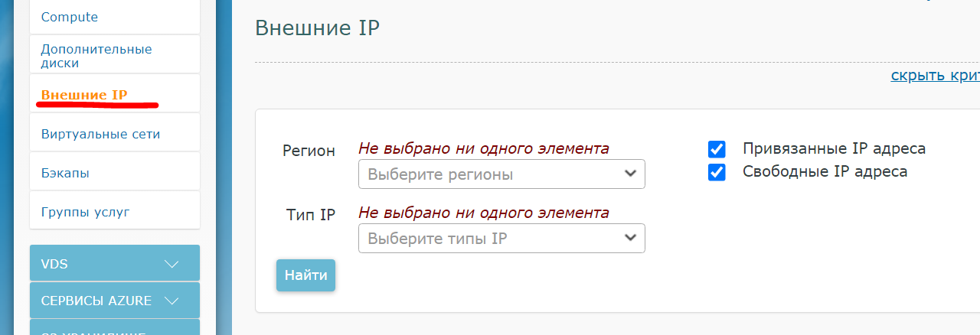
Task: Uncheck the Свободные IP адреса checkbox
Action: pos(717,172)
